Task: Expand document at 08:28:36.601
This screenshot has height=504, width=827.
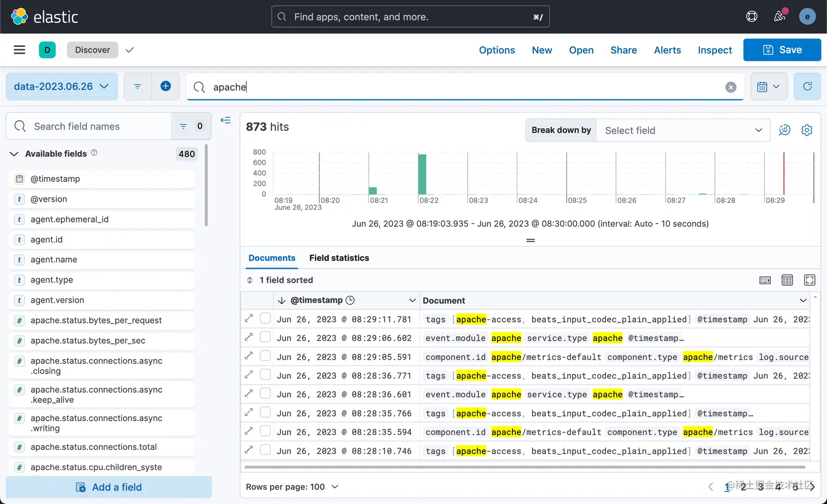Action: pyautogui.click(x=249, y=393)
